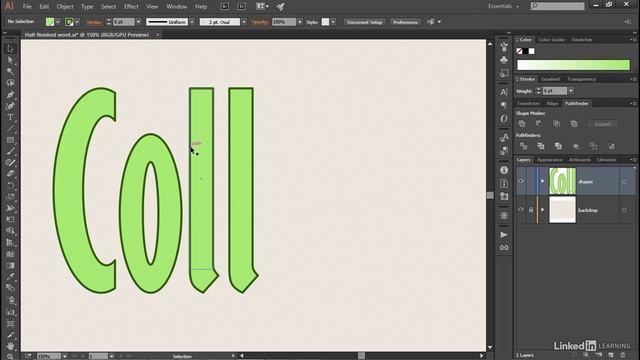Select the Rectangle tool
Screen dimensions: 640x360
click(10, 140)
